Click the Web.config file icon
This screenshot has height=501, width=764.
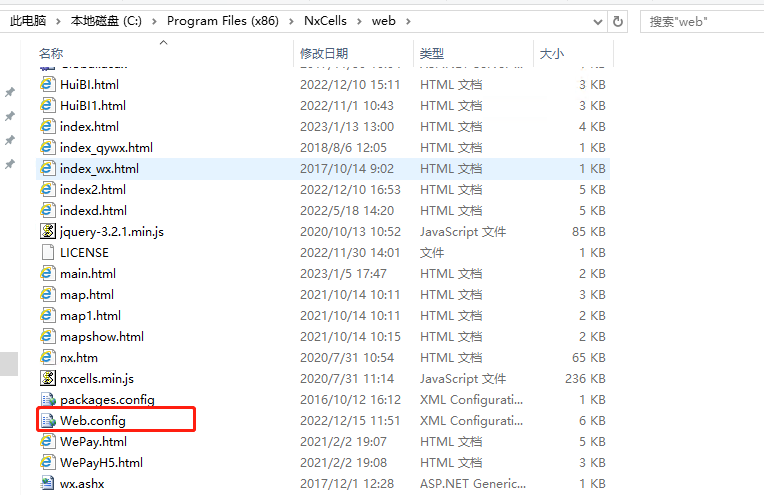tap(47, 420)
